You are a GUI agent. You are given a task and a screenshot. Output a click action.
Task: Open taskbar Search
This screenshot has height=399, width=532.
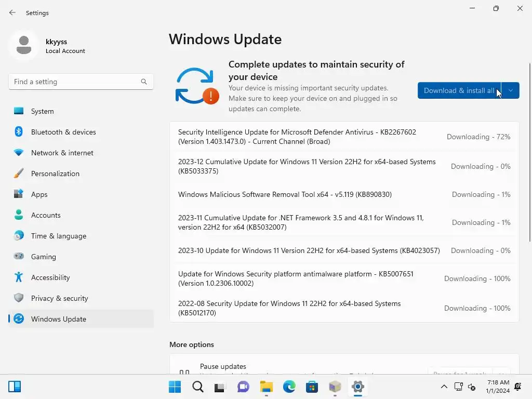pyautogui.click(x=198, y=387)
